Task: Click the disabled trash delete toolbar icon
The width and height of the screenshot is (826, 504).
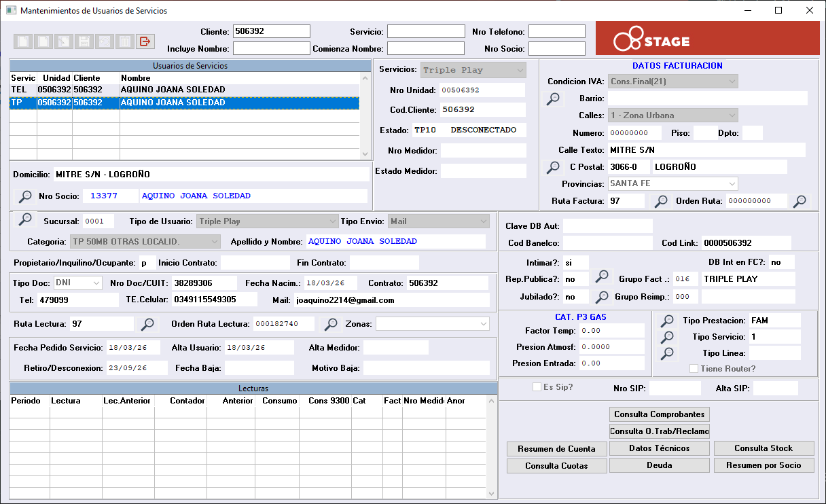Action: pos(124,41)
